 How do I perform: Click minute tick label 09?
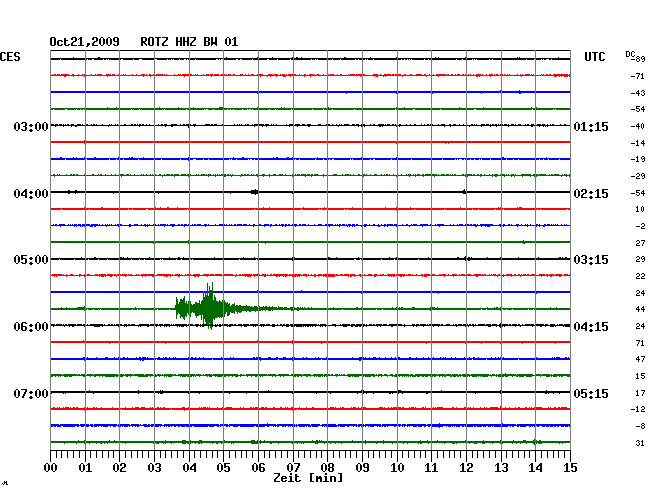[x=362, y=468]
